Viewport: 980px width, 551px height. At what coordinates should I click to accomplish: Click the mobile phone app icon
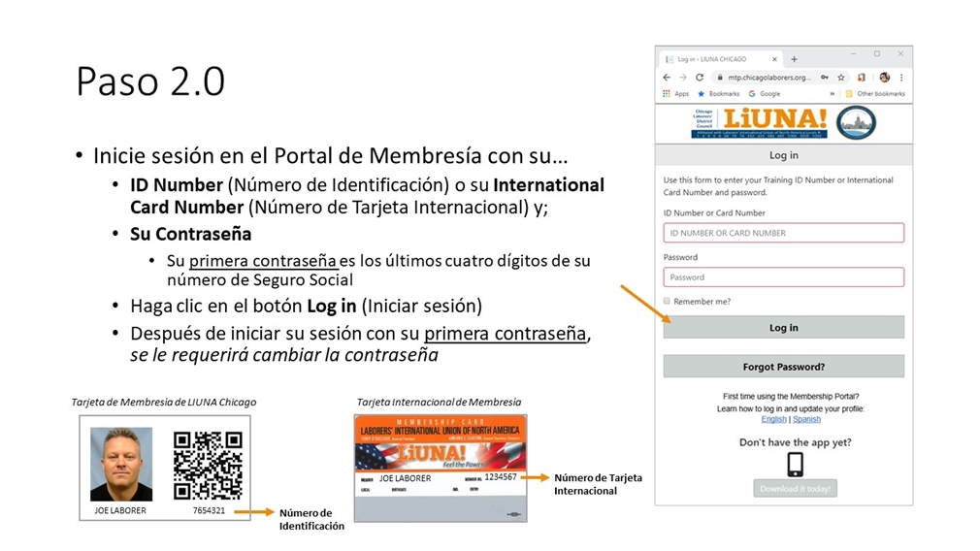(795, 464)
